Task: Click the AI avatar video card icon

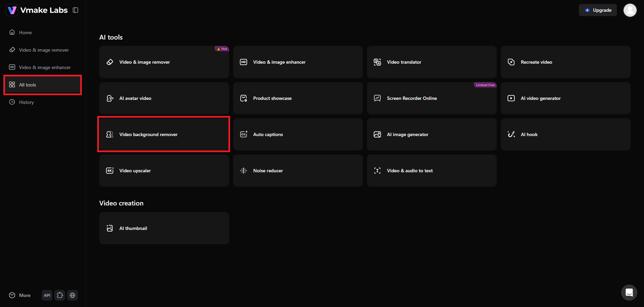Action: [x=110, y=98]
